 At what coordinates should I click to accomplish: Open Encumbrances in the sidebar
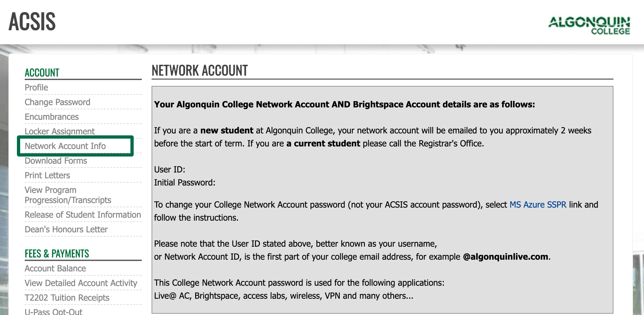[52, 117]
